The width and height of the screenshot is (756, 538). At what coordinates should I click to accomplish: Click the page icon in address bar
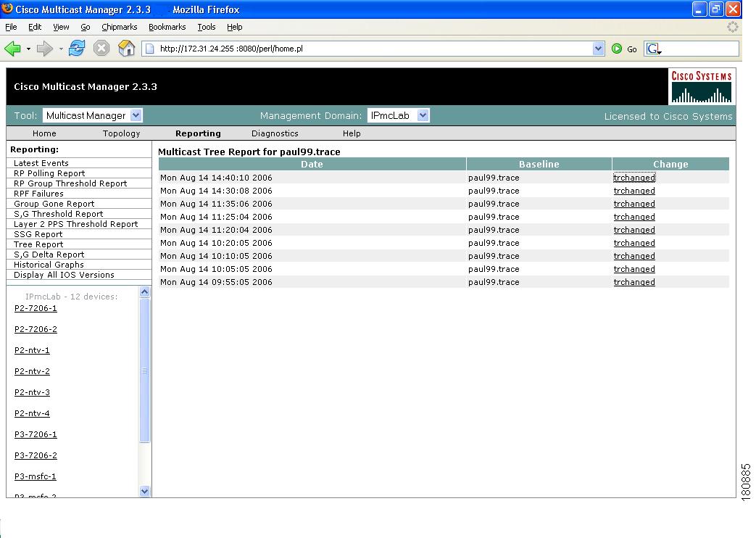(x=150, y=49)
